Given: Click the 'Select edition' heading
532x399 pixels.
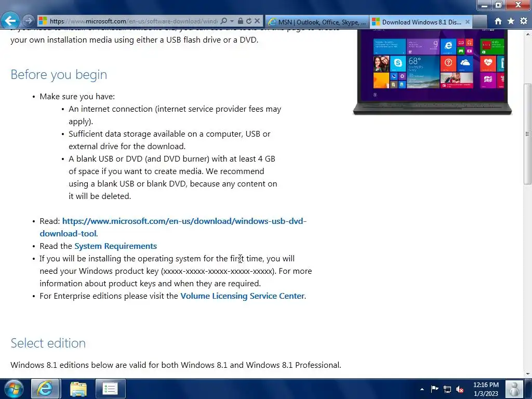Looking at the screenshot, I should tap(48, 343).
